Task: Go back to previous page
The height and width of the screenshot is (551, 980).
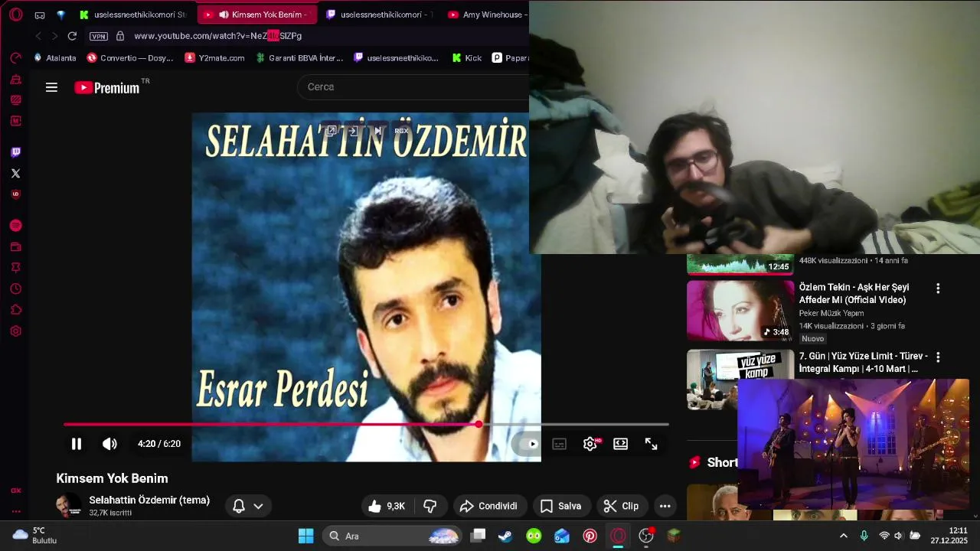Action: pos(38,36)
